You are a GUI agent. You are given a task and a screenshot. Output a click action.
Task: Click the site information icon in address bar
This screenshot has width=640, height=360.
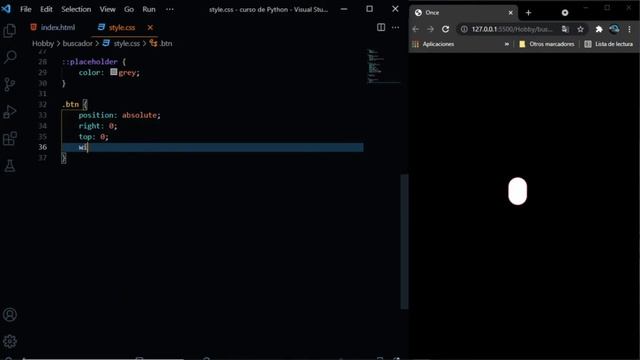(464, 29)
